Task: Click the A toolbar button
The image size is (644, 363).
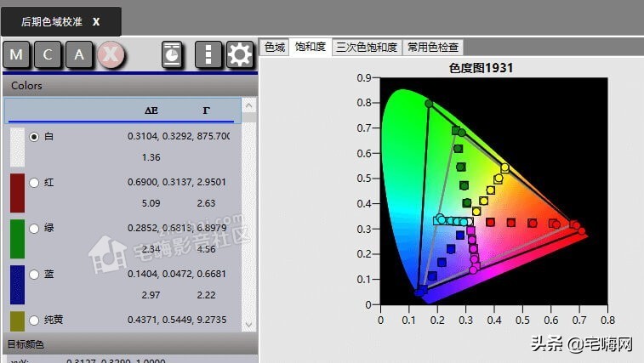Action: tap(79, 54)
